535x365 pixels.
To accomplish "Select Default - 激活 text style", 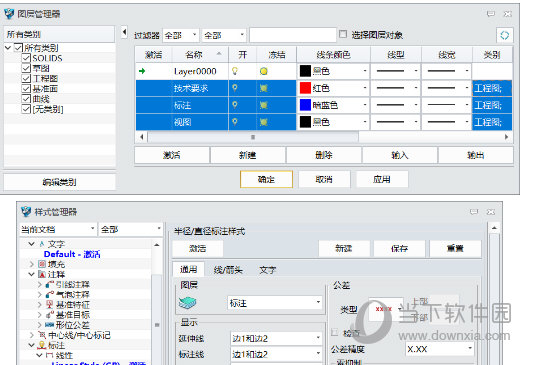I will click(72, 254).
